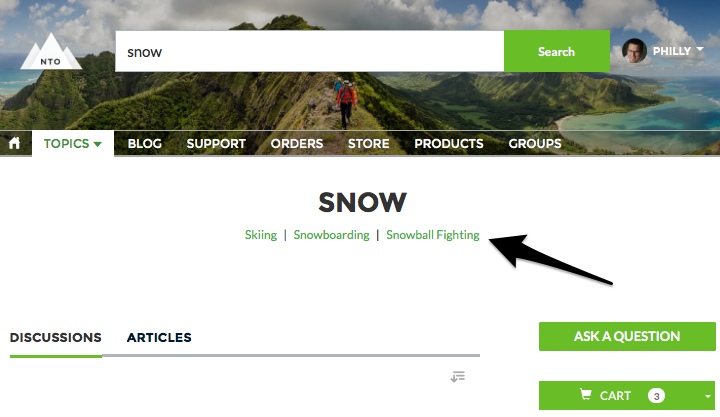
Task: Open the Support menu item
Action: [216, 143]
